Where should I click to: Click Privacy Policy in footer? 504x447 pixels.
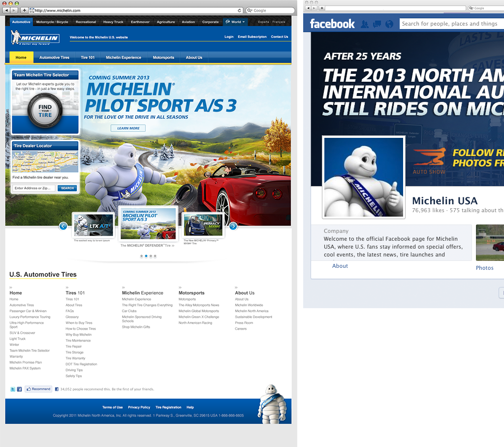coord(139,408)
